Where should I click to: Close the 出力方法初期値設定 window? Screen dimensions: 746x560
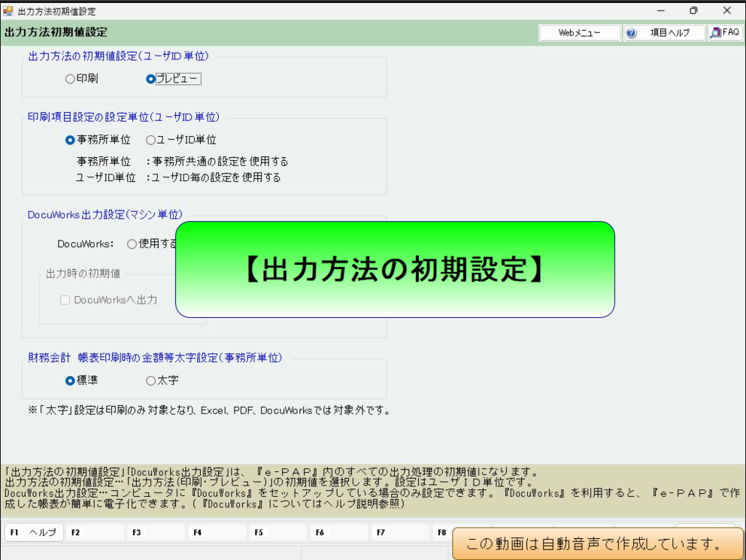pos(726,11)
